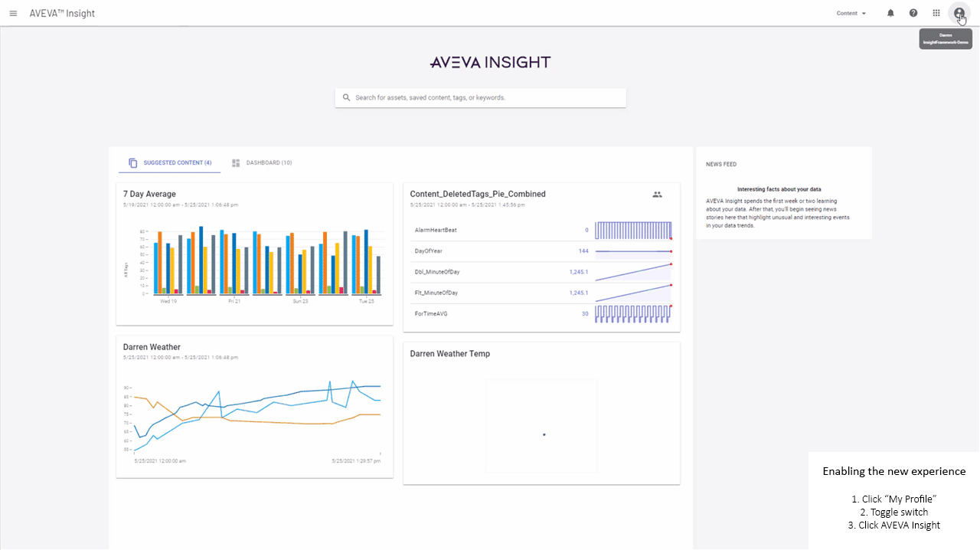Open Content_DeletedTags_Pie_Combined title
Image resolution: width=980 pixels, height=550 pixels.
click(477, 194)
